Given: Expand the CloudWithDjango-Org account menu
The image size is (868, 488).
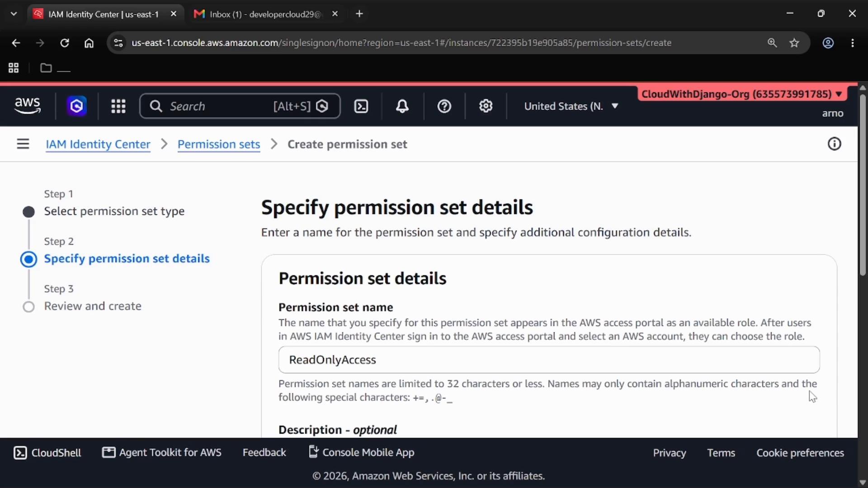Looking at the screenshot, I should [742, 94].
